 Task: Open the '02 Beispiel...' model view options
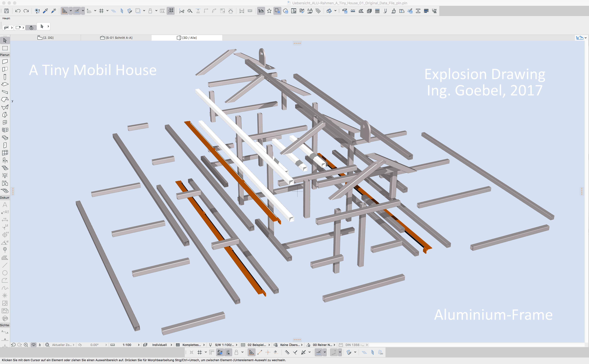point(257,345)
